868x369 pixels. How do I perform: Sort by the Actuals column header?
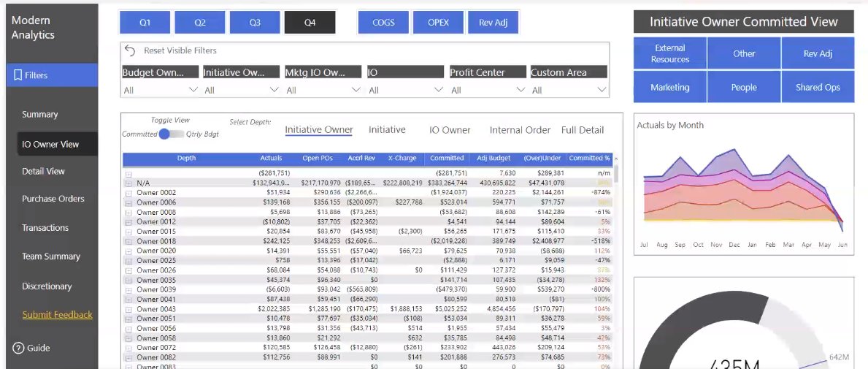pyautogui.click(x=271, y=159)
